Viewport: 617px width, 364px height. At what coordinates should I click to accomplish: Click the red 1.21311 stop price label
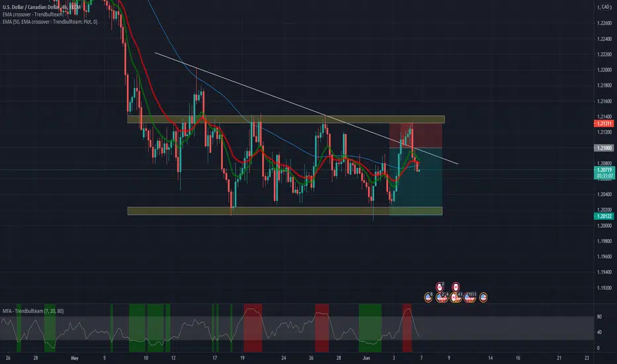[x=604, y=124]
